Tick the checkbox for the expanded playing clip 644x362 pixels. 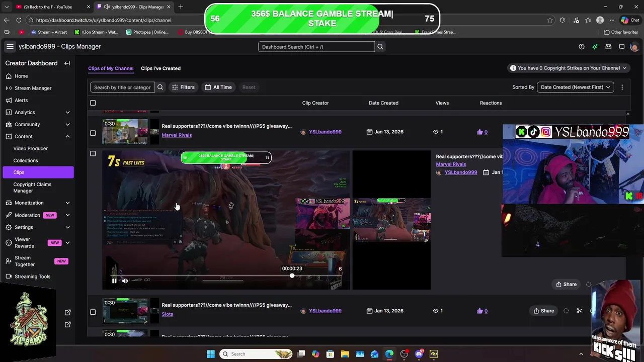[x=93, y=154]
